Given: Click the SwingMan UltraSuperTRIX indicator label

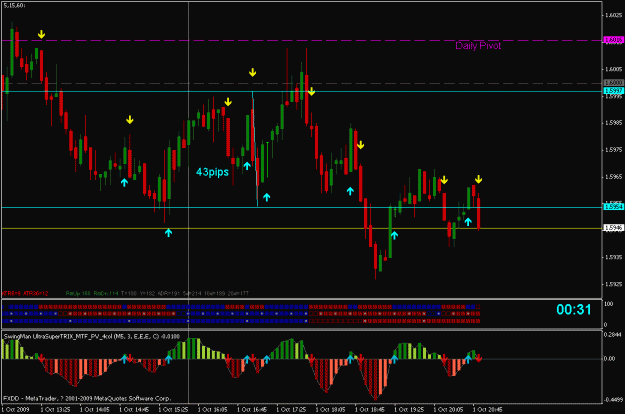Looking at the screenshot, I should 91,337.
